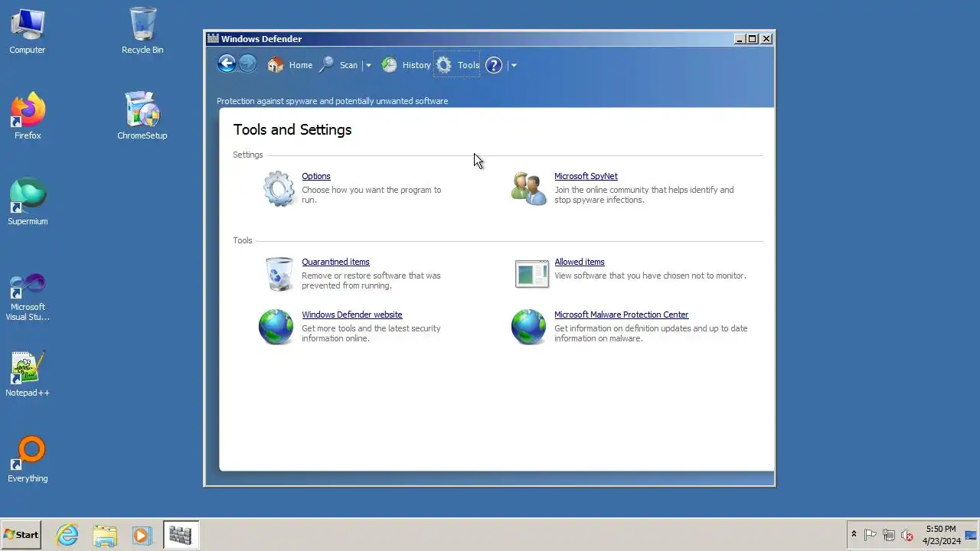Open the Options link
The width and height of the screenshot is (980, 551).
coord(316,176)
